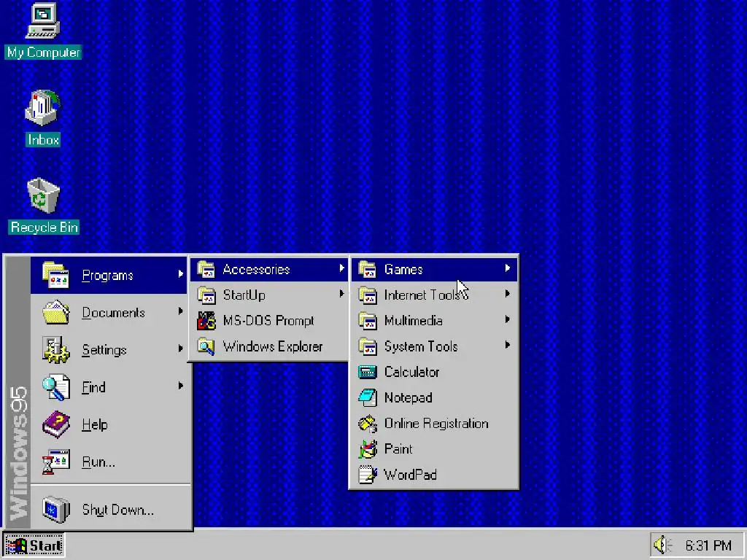Click the Recycle Bin icon label

44,227
